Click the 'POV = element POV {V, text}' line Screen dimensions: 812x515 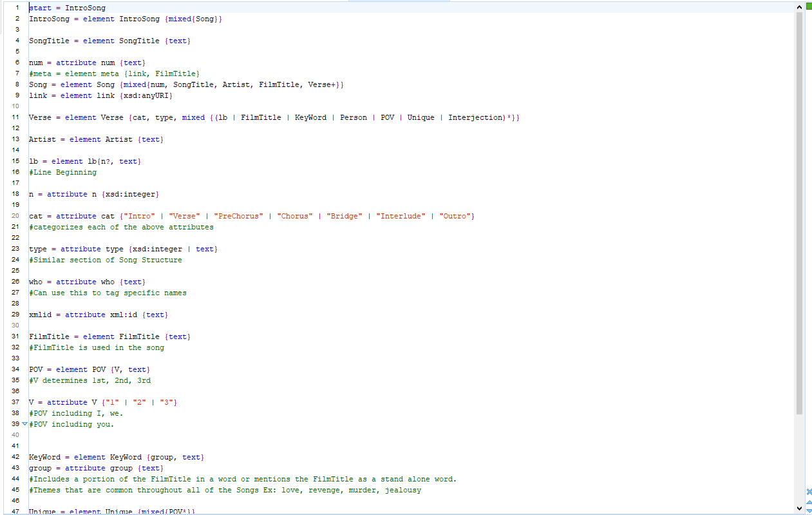tap(90, 369)
